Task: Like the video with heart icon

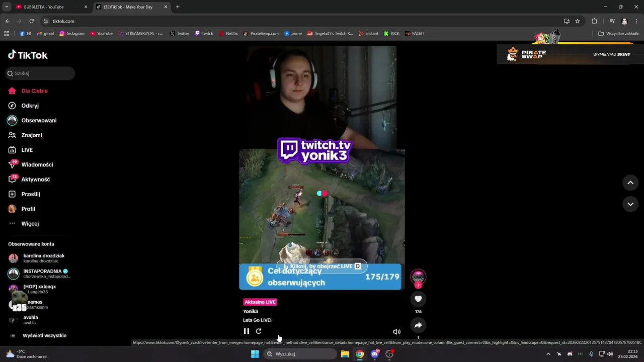Action: click(418, 299)
